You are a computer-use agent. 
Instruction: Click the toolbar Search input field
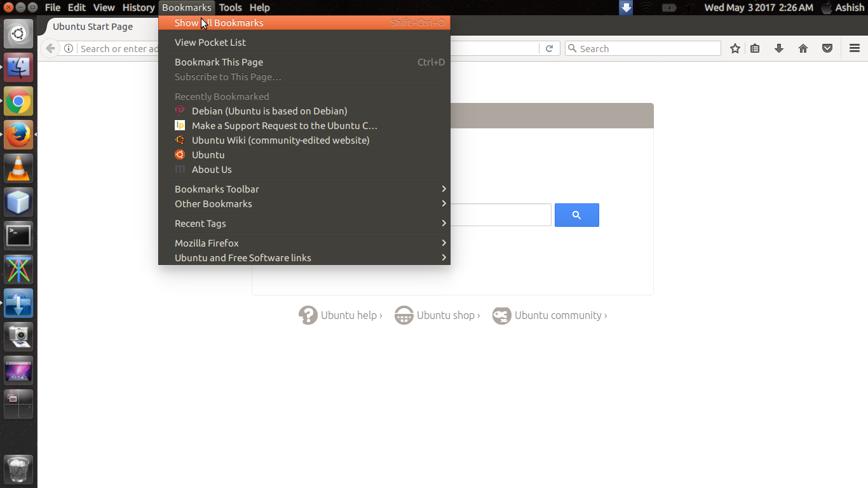(643, 48)
